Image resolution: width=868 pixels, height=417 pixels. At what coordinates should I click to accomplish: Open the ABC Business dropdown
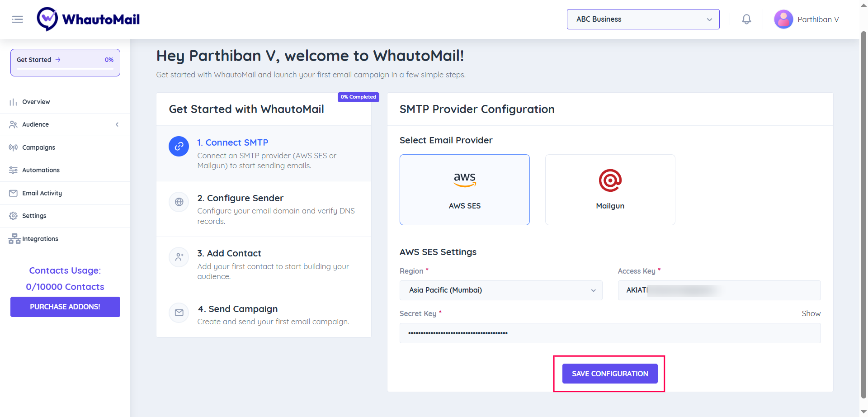click(x=643, y=19)
